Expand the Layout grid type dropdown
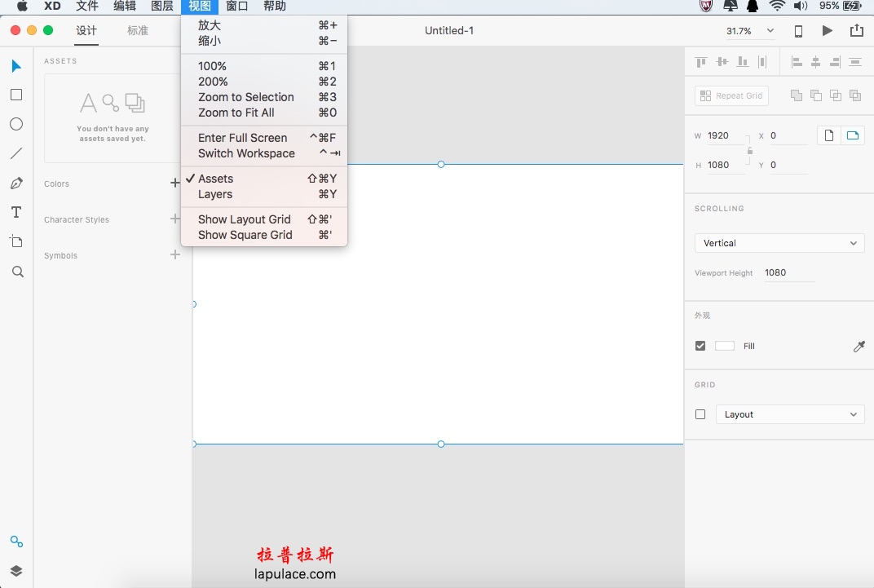The width and height of the screenshot is (874, 588). click(x=790, y=414)
